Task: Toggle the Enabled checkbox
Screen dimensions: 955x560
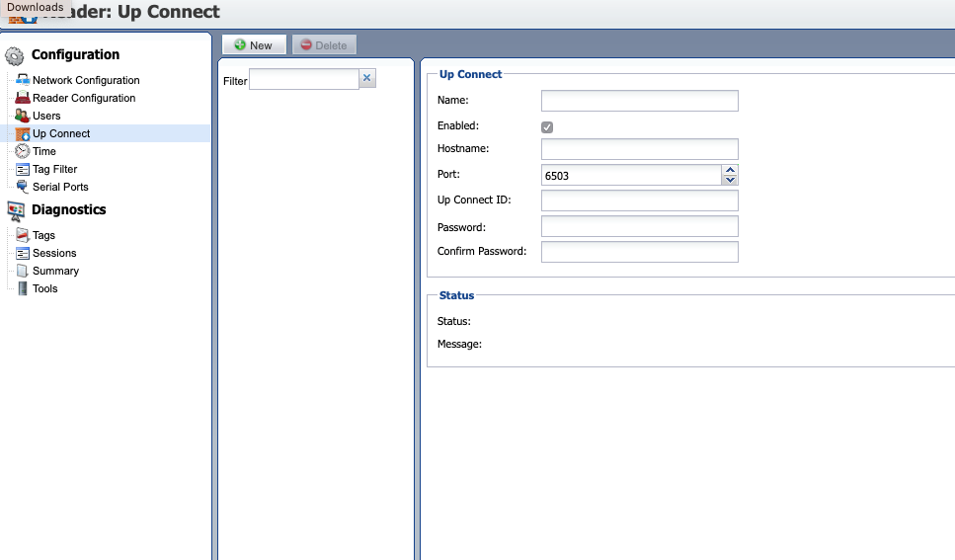Action: (x=547, y=126)
